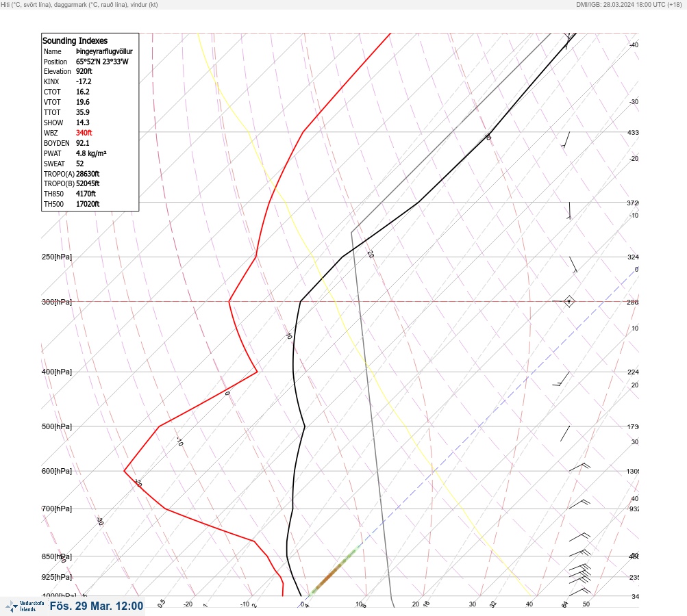Viewport: 687px width, 616px height.
Task: Click the 500[hPa] pressure label
Action: 57,426
